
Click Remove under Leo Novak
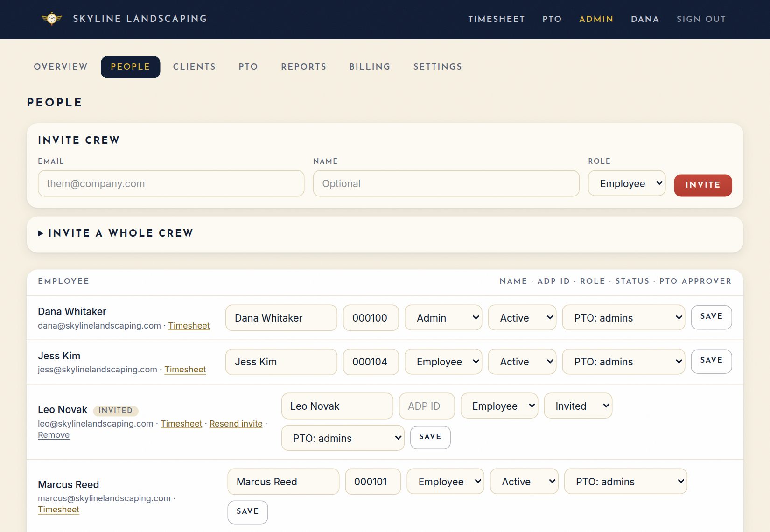(54, 435)
